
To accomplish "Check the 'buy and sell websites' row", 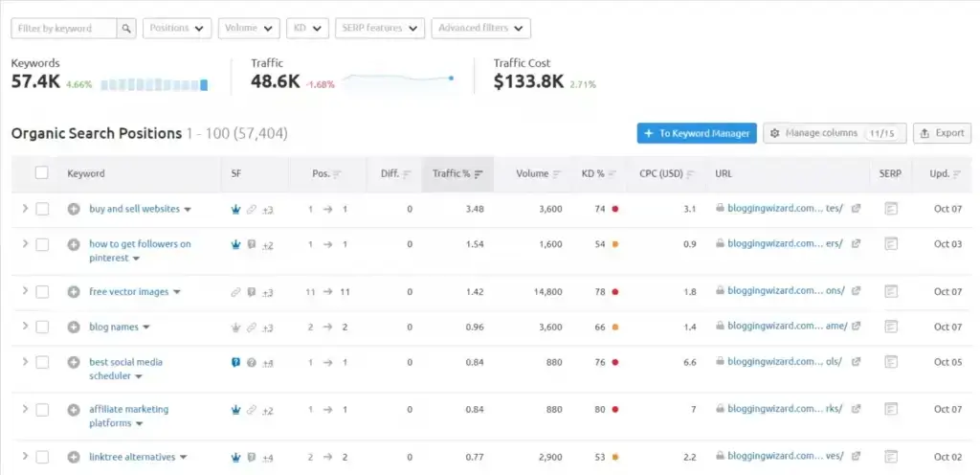I will pos(42,209).
